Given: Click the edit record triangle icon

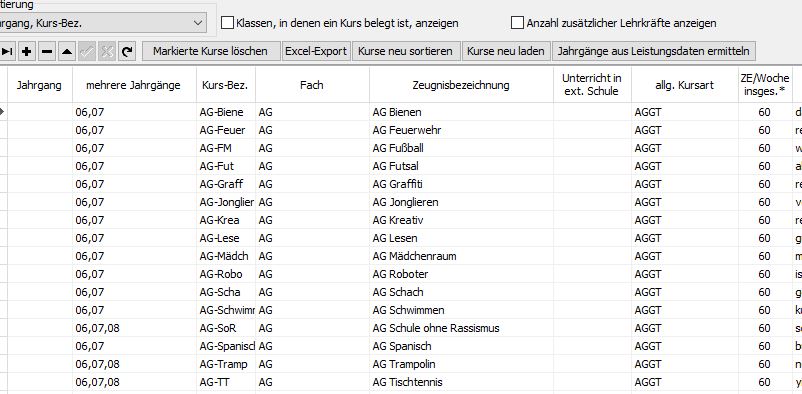Looking at the screenshot, I should click(66, 51).
